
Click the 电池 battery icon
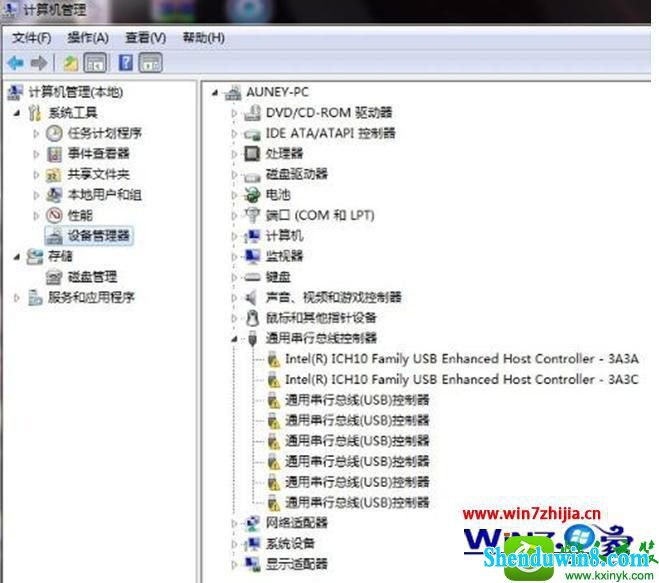click(x=252, y=195)
